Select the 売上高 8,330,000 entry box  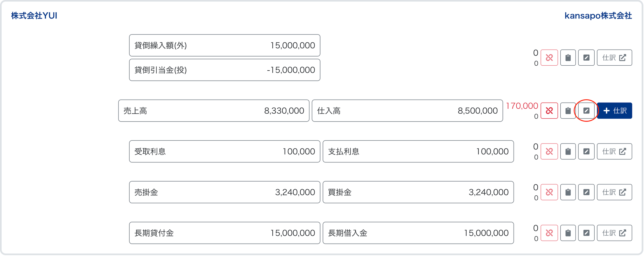pos(214,111)
